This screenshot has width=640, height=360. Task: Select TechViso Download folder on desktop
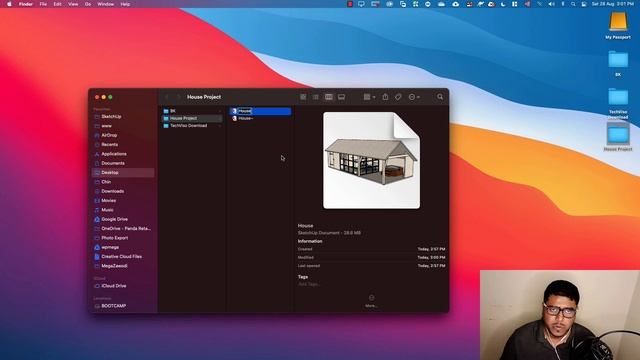pyautogui.click(x=618, y=103)
